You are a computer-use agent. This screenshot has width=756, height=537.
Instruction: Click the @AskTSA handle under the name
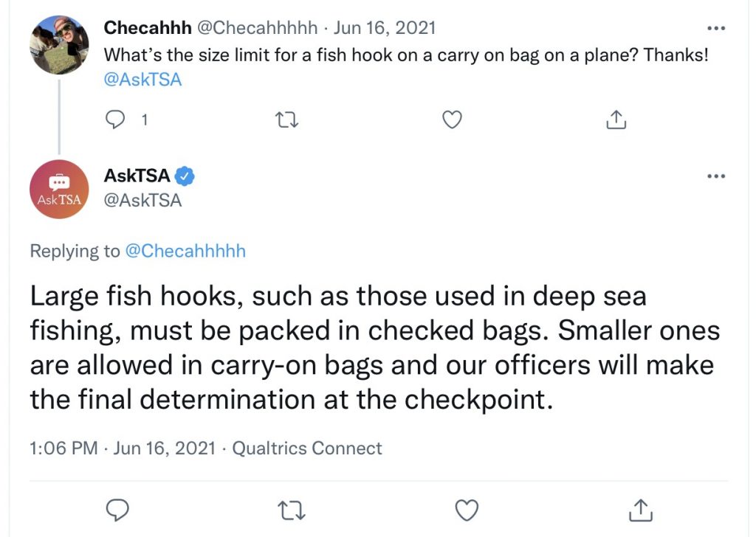(142, 201)
